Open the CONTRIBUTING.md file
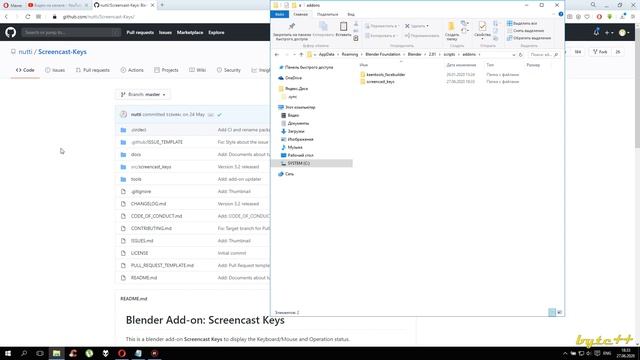 pos(151,228)
